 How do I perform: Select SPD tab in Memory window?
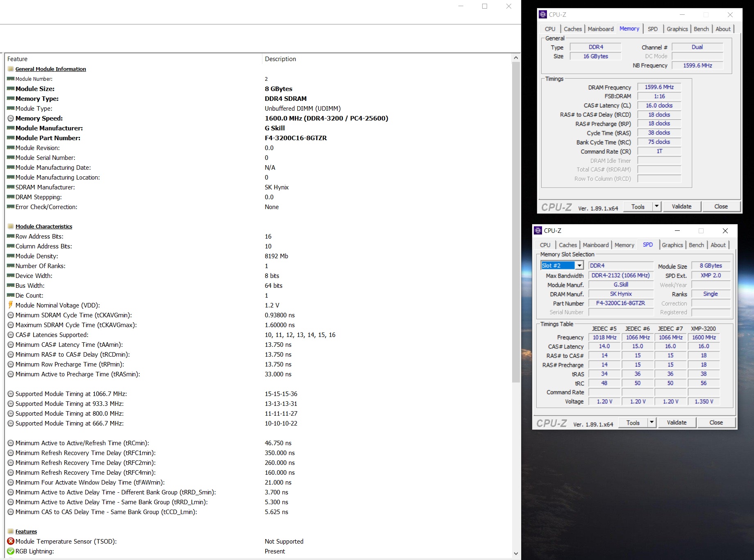(653, 29)
